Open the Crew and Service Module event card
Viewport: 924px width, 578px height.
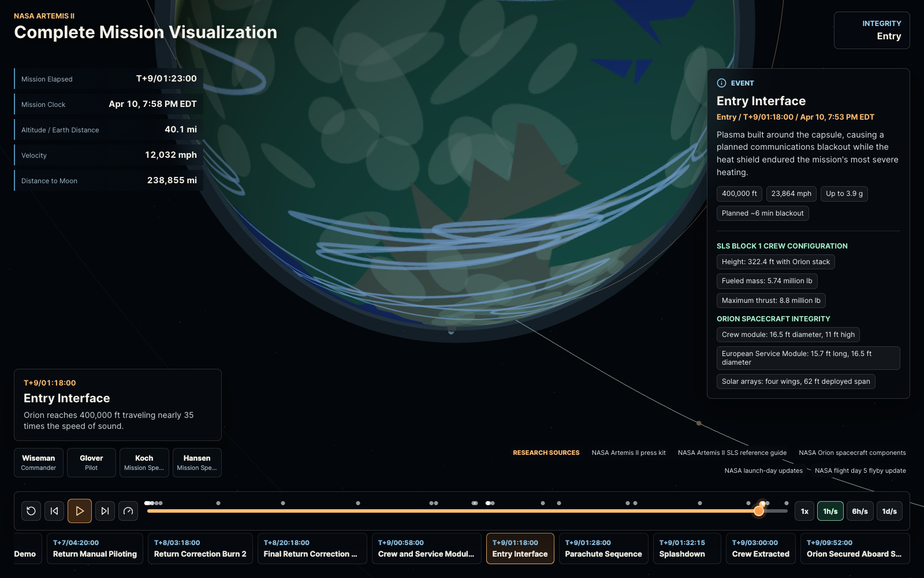pyautogui.click(x=426, y=549)
